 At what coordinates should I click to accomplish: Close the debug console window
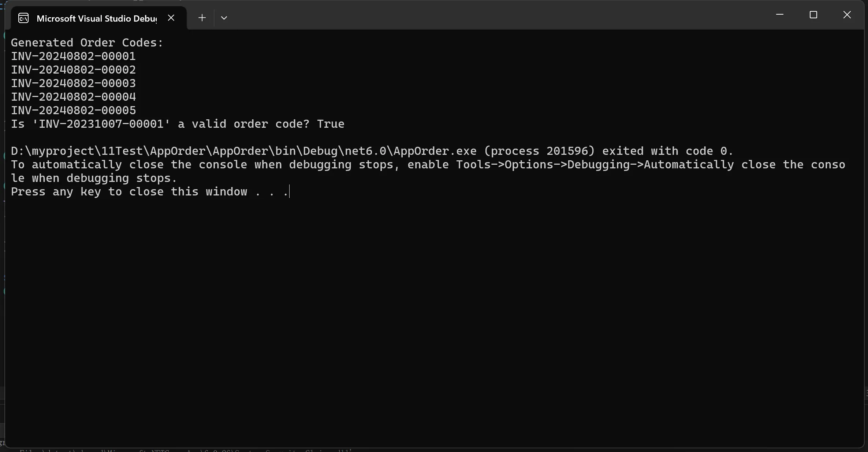(847, 15)
